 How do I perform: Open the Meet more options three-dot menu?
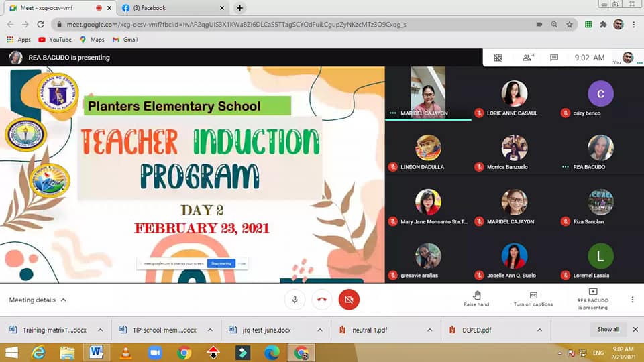tap(633, 300)
